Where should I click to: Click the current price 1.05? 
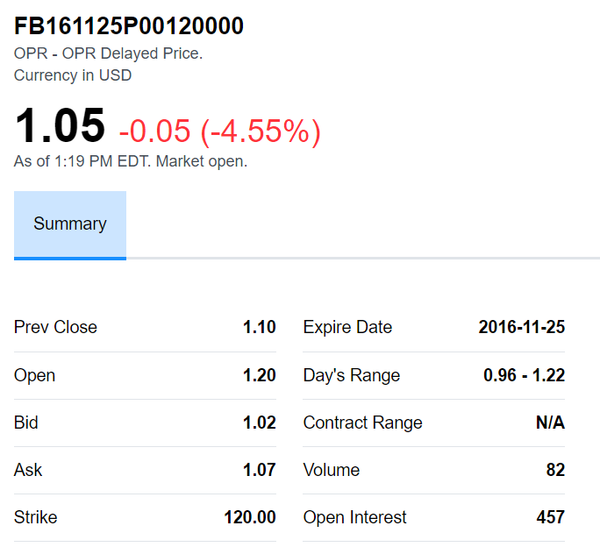click(x=60, y=125)
